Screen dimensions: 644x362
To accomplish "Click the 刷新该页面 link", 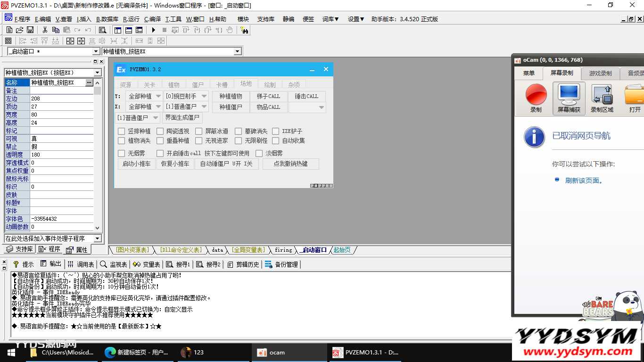I will [x=584, y=181].
